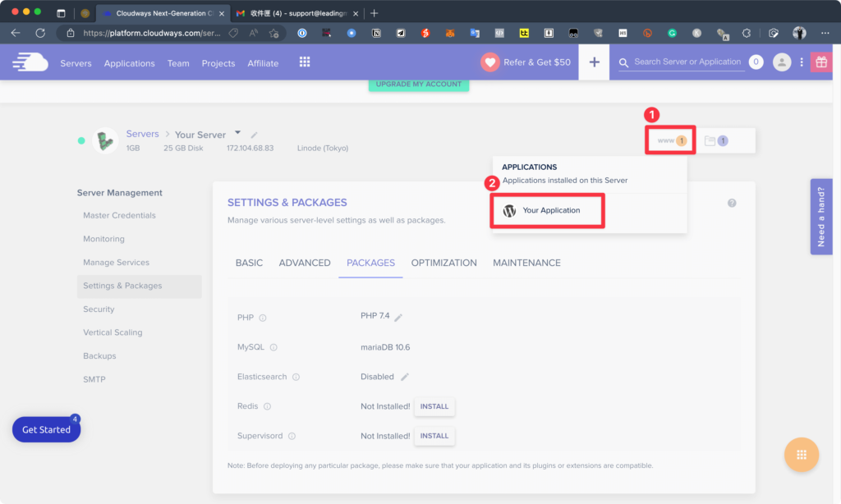Switch to the OPTIMIZATION tab
The image size is (841, 504).
tap(443, 263)
